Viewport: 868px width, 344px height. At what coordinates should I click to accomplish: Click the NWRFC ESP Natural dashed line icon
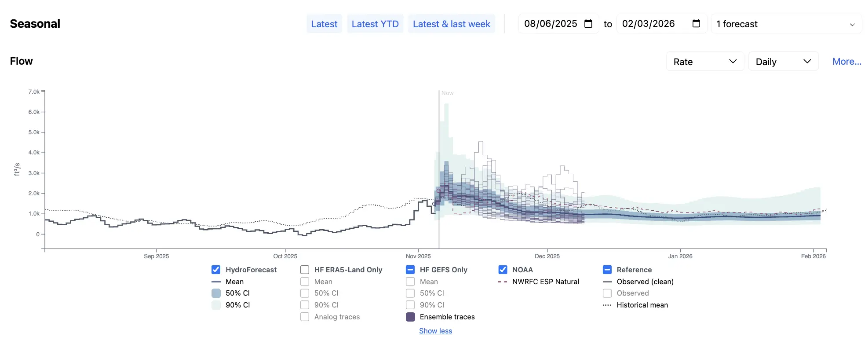[503, 282]
